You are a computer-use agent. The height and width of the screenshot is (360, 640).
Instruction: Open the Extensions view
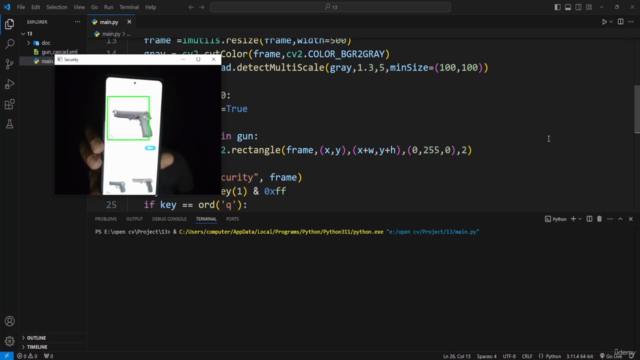pos(9,104)
